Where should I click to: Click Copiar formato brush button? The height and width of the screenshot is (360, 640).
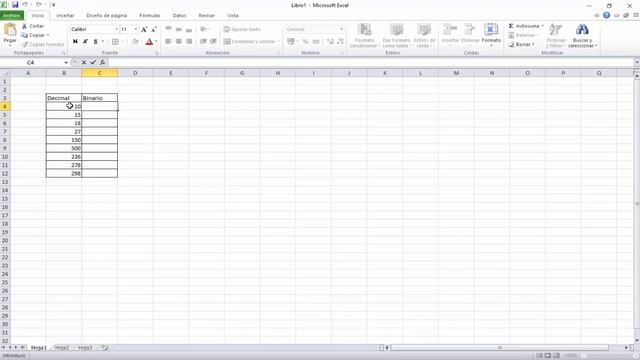click(43, 44)
